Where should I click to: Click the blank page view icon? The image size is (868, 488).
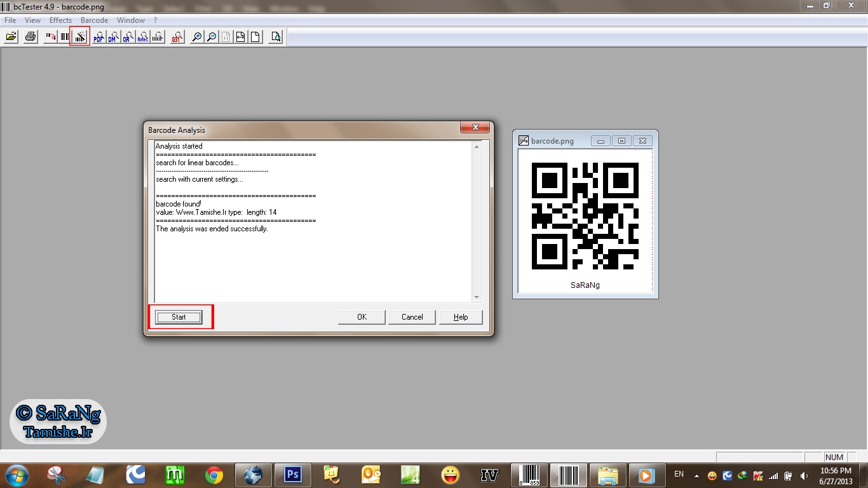pyautogui.click(x=255, y=37)
